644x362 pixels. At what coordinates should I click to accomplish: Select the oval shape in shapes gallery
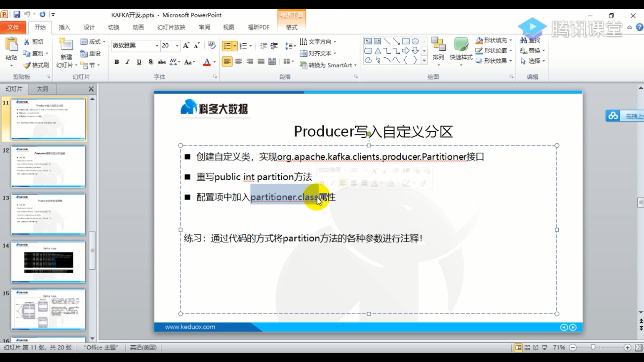(x=415, y=41)
